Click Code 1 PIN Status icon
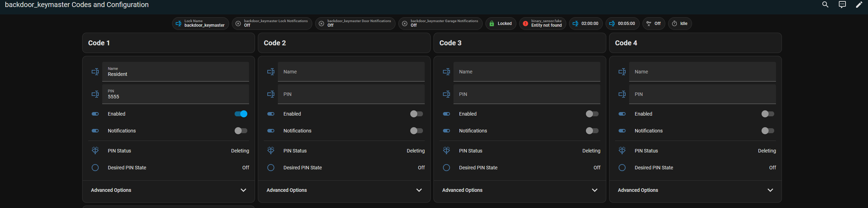The height and width of the screenshot is (208, 868). (95, 150)
